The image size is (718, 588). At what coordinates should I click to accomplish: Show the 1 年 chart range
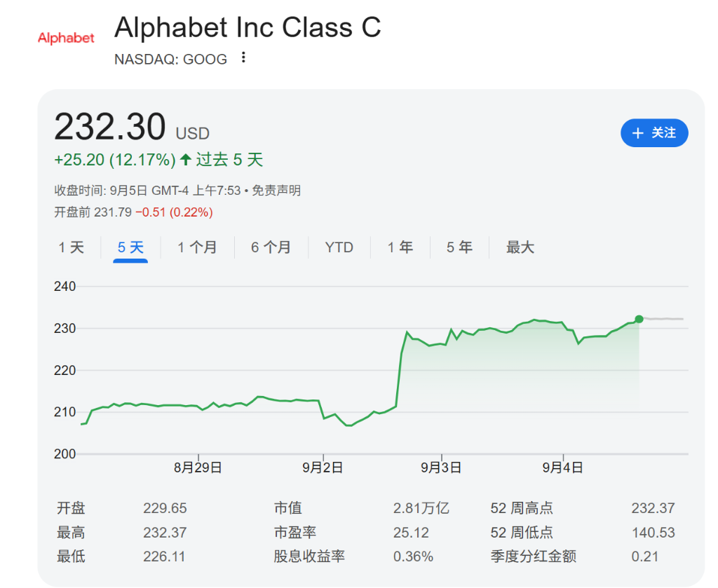click(x=400, y=247)
